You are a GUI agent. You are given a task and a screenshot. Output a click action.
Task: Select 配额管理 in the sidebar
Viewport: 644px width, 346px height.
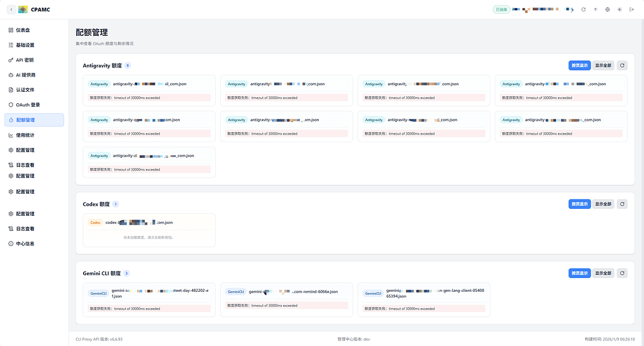[34, 120]
